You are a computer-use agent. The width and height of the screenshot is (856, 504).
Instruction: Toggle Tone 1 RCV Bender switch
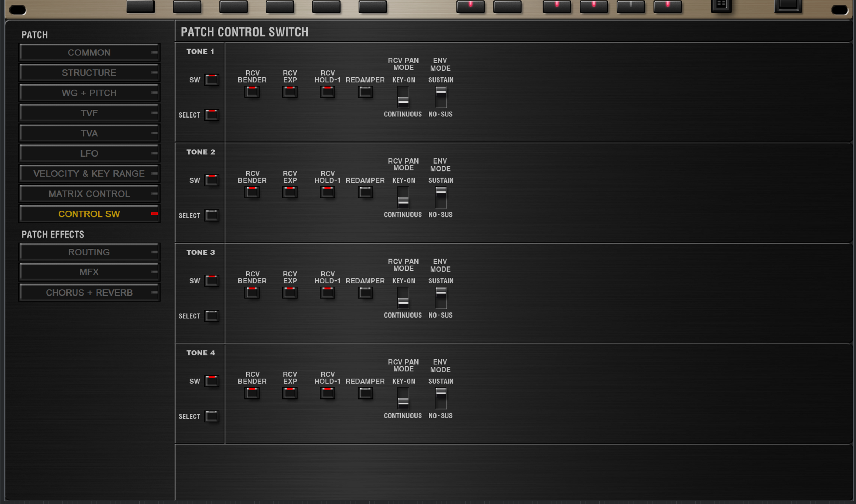[x=252, y=92]
